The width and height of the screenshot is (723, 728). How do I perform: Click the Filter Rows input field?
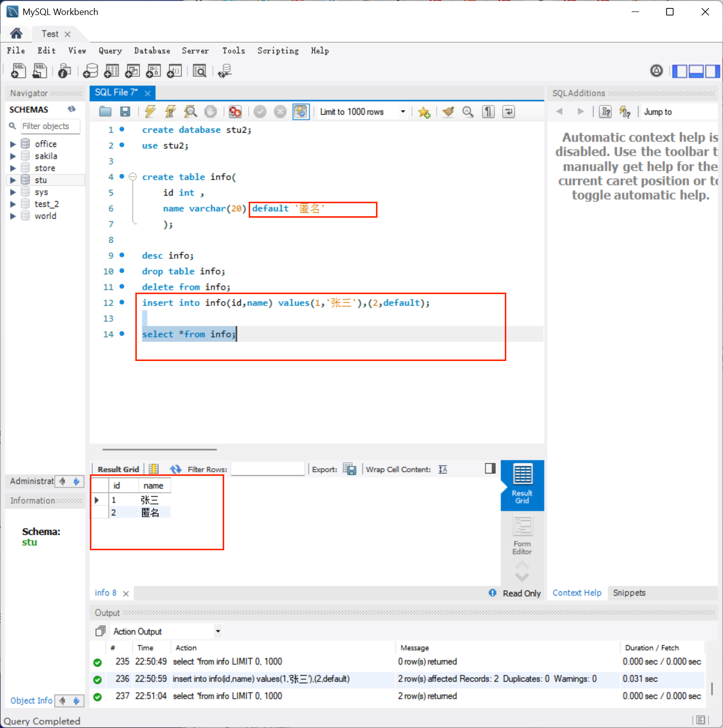[x=268, y=469]
